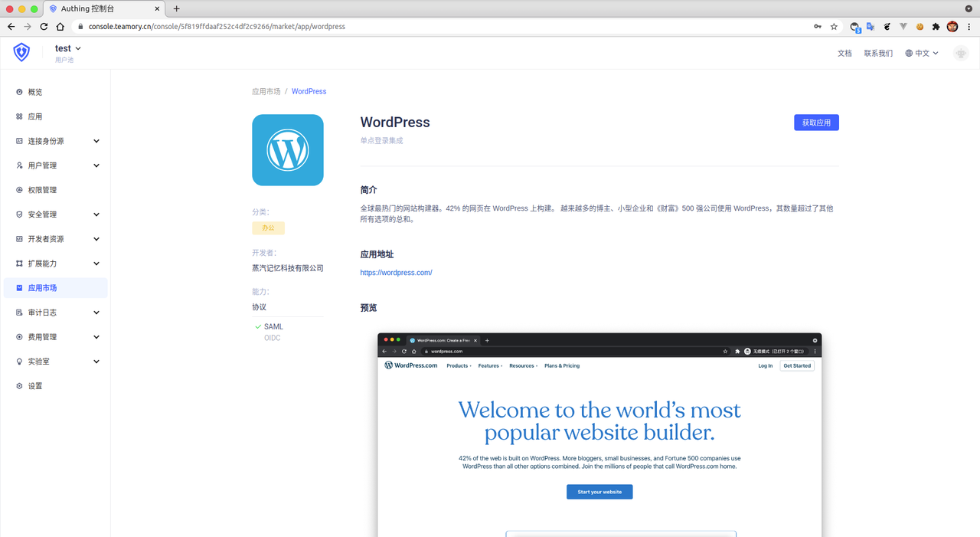Expand the 费用管理 chevron
The width and height of the screenshot is (980, 537).
point(96,337)
